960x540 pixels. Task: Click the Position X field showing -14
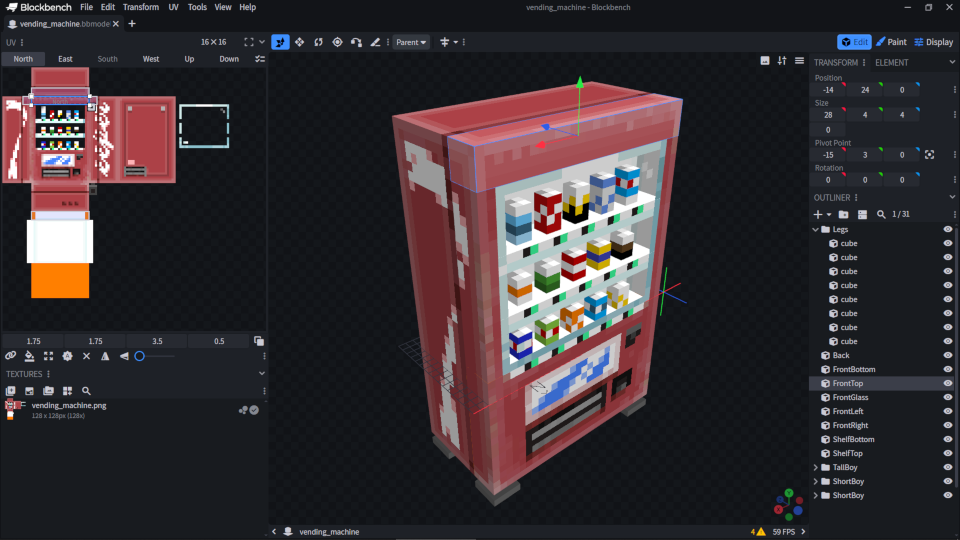pos(828,90)
